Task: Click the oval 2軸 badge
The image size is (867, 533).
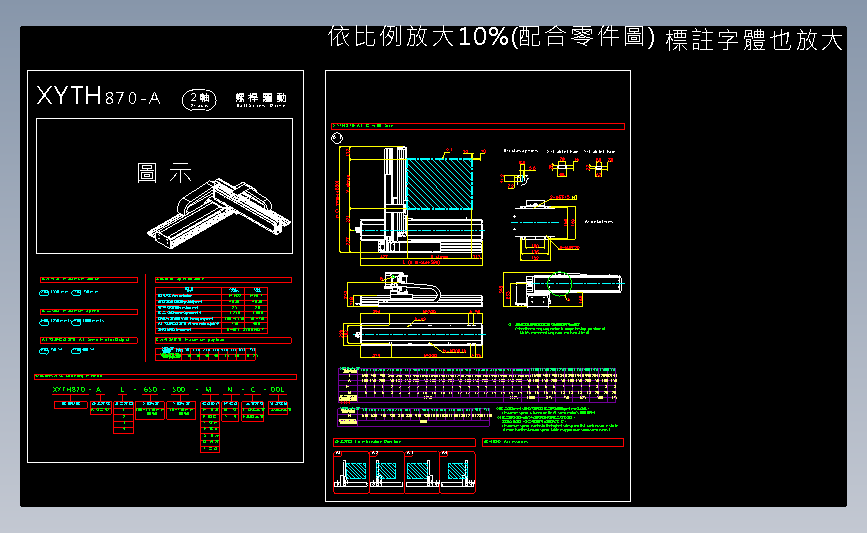Action: click(199, 100)
